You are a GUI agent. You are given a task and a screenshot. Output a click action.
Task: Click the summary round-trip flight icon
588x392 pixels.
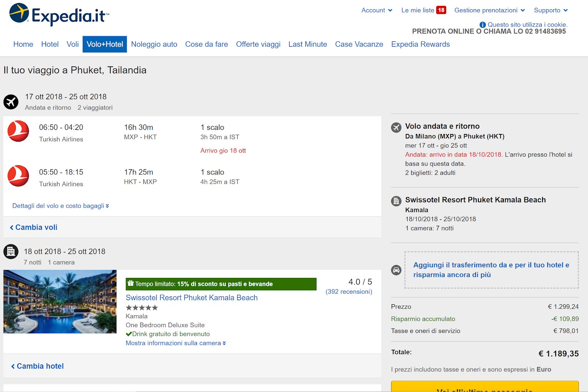(x=396, y=127)
